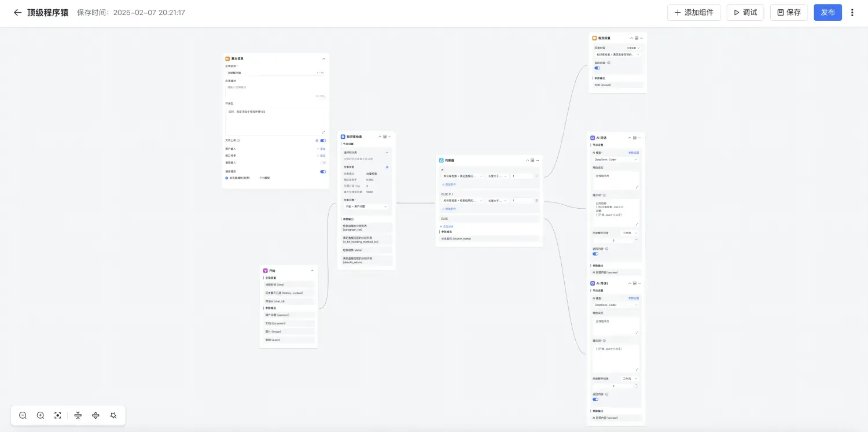This screenshot has height=432, width=868.
Task: Collapse all nodes using the toolbar icon
Action: [78, 415]
